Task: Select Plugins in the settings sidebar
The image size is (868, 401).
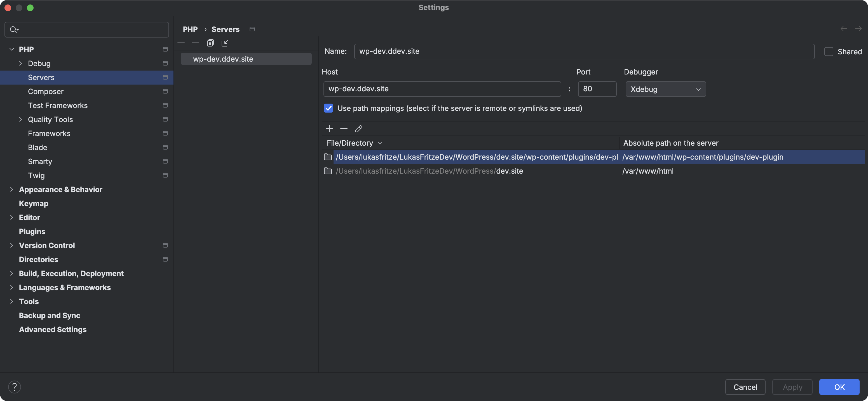Action: pyautogui.click(x=32, y=231)
